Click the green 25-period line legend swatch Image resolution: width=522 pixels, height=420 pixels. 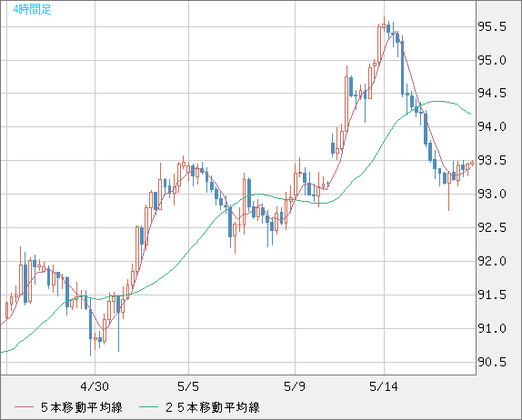[148, 407]
